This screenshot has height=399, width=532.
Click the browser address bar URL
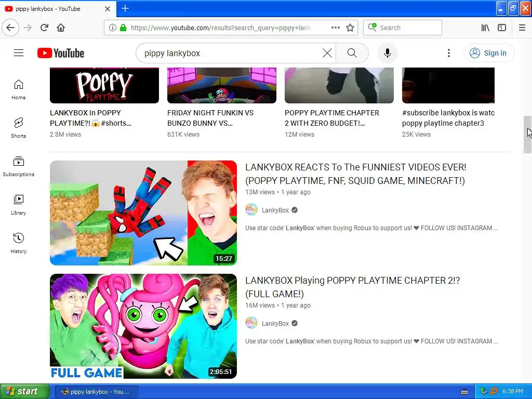pyautogui.click(x=220, y=28)
